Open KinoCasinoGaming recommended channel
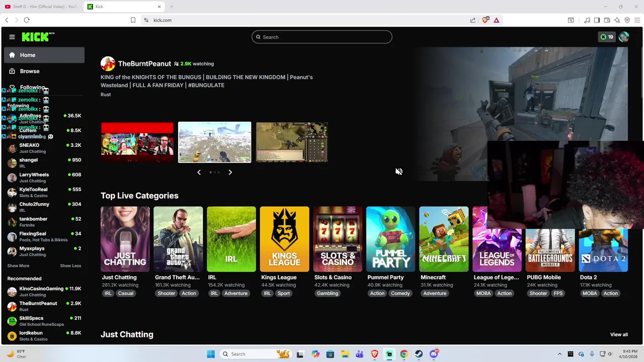644x362 pixels. (44, 292)
